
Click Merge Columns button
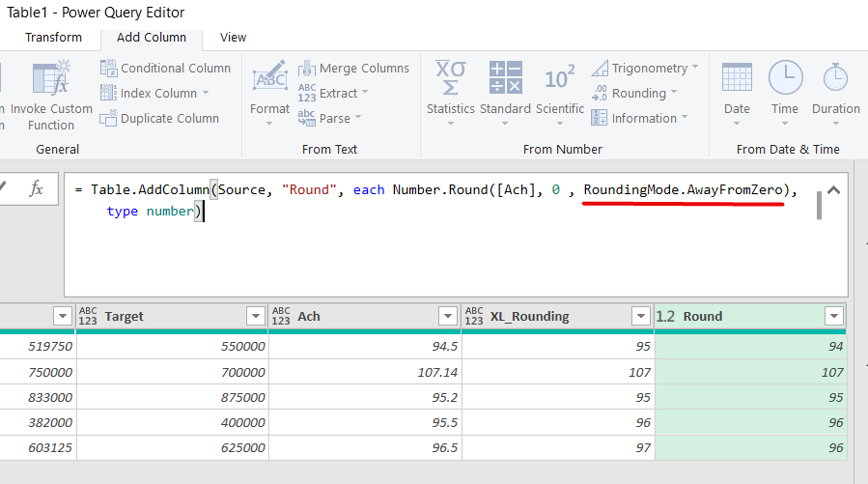(353, 68)
